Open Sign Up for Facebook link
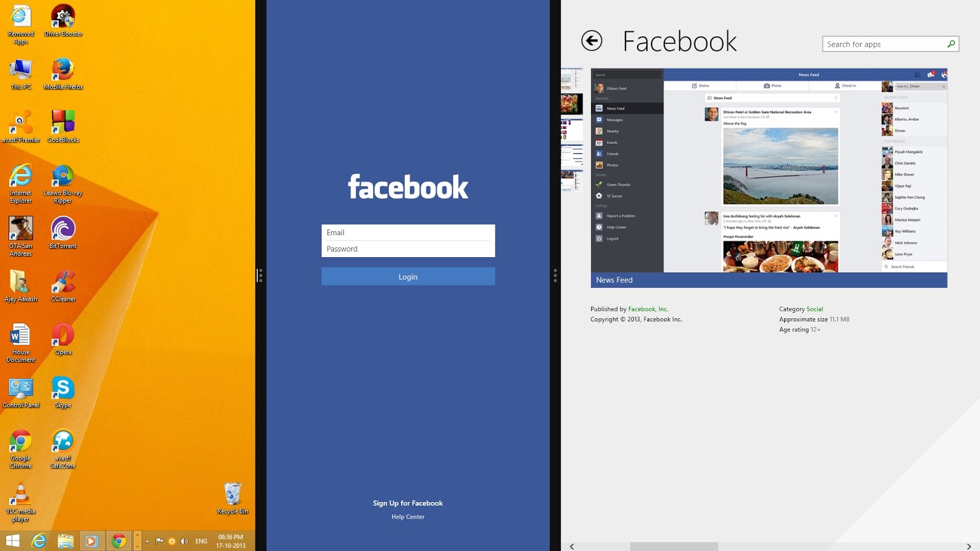 (x=408, y=503)
